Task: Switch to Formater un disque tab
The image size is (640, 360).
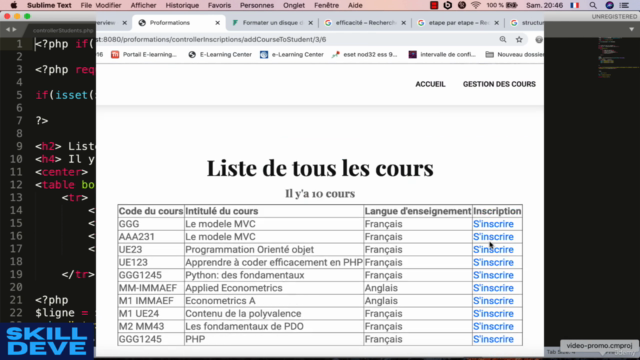Action: click(x=273, y=23)
